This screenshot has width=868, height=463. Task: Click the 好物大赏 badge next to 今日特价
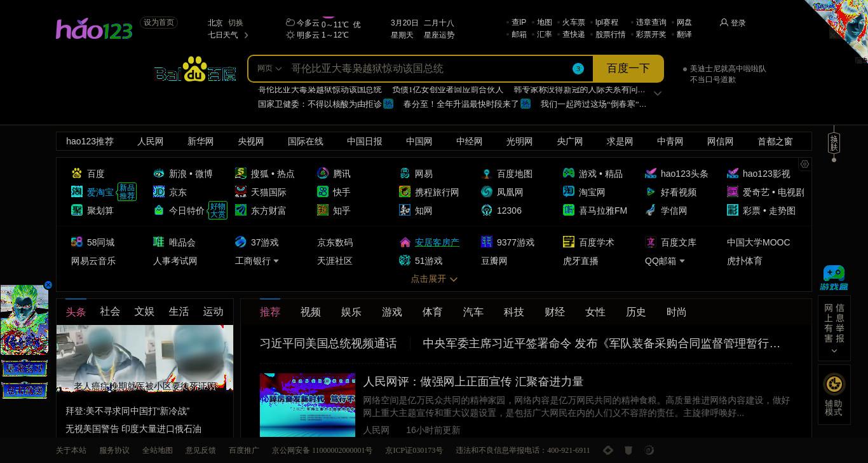pos(217,211)
